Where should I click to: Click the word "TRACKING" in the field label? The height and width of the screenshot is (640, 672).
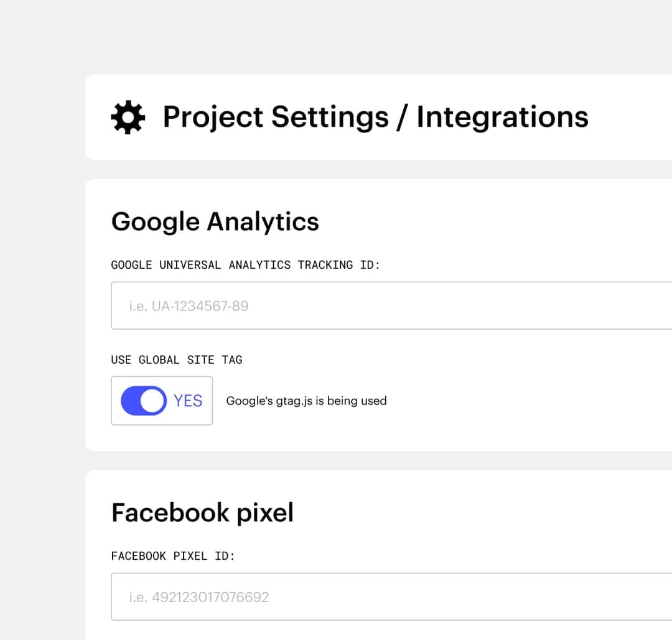(325, 265)
